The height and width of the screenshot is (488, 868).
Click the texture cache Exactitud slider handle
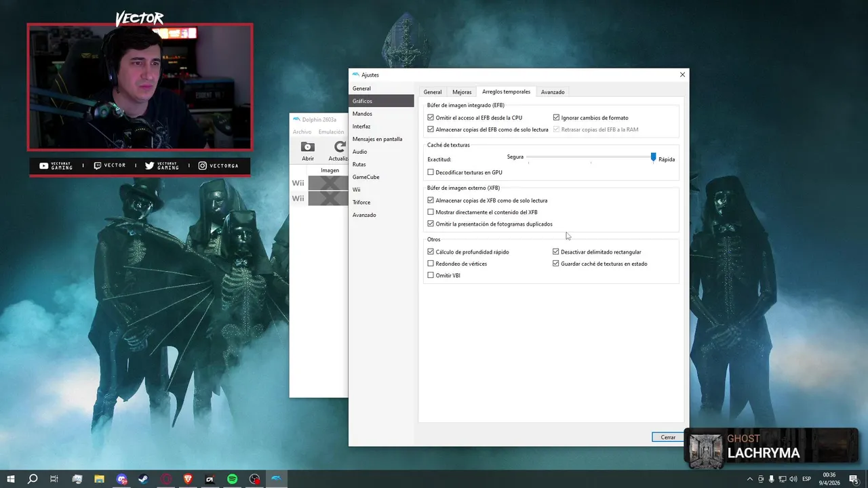pos(654,157)
